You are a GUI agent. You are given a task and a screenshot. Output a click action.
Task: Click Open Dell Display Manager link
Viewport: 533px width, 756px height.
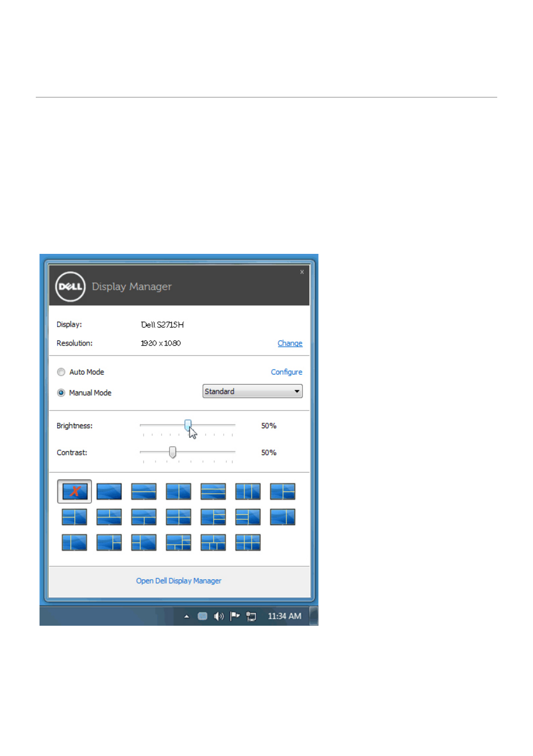point(178,581)
